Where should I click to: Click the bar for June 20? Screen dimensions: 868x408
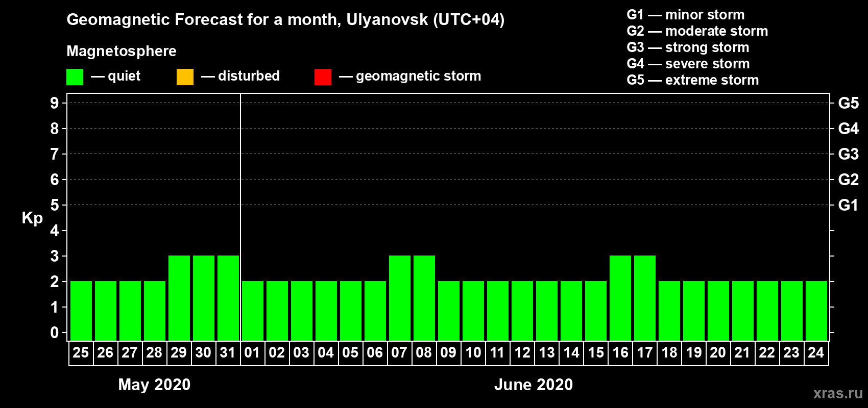click(718, 311)
